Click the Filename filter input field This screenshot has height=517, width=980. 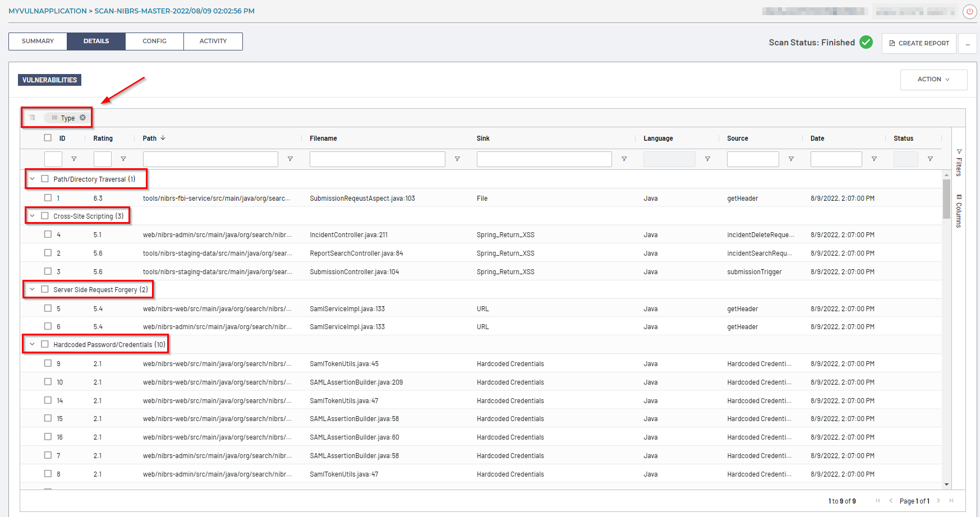pos(377,159)
